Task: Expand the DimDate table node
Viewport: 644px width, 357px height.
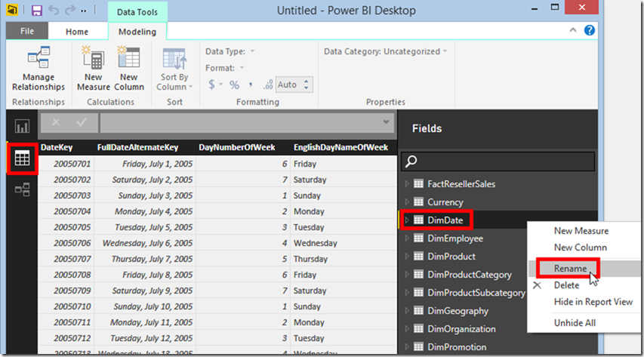Action: tap(407, 220)
